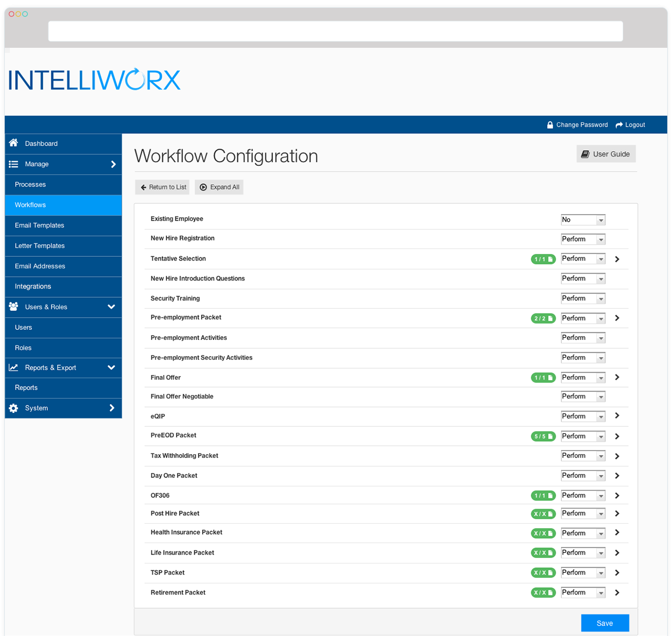This screenshot has width=672, height=636.
Task: Open Integrations in the sidebar
Action: (x=64, y=287)
